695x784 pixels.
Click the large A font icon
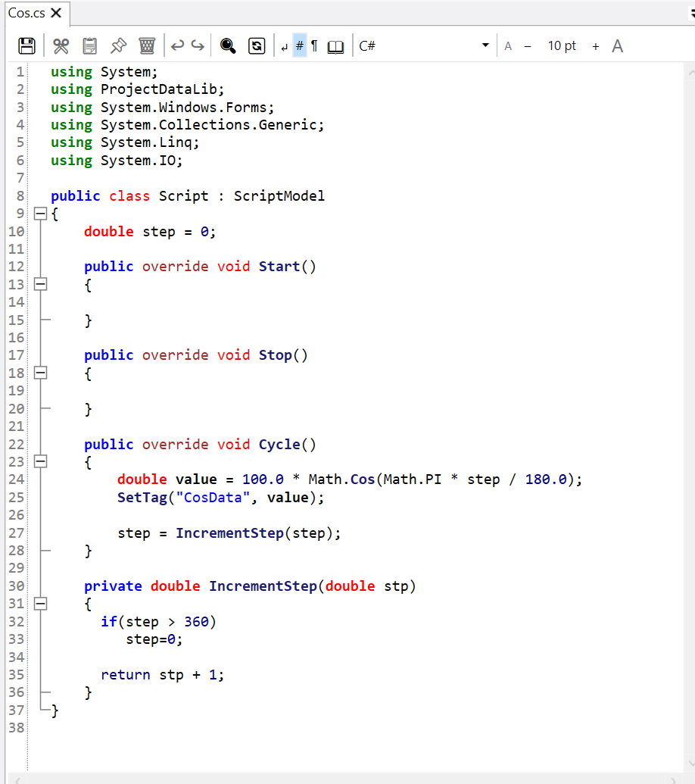pos(618,46)
